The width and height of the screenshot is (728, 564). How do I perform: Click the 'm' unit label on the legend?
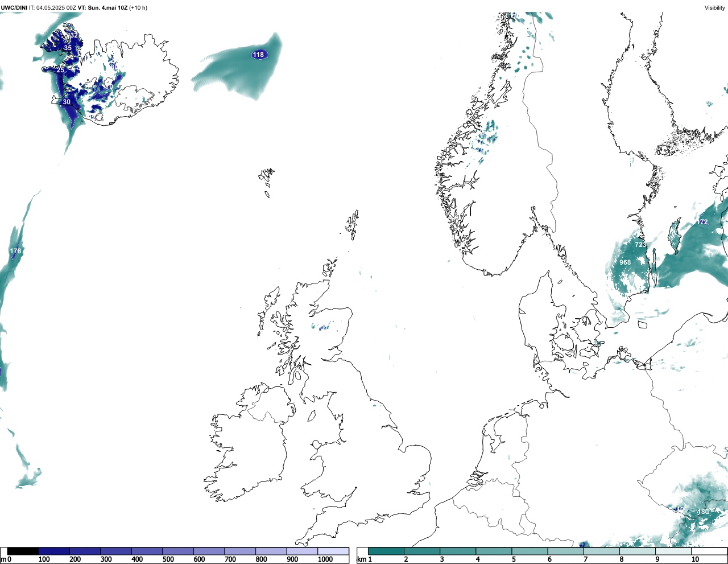pos(3,559)
